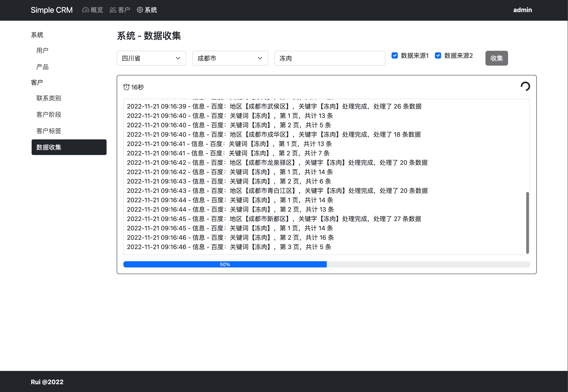Click the gear icon beside 系统
The height and width of the screenshot is (392, 568).
[140, 10]
